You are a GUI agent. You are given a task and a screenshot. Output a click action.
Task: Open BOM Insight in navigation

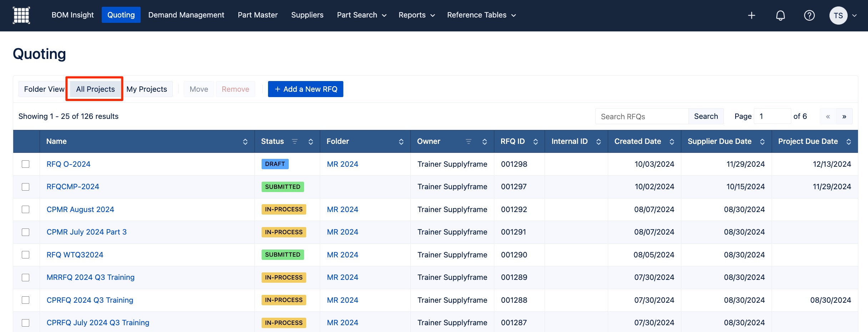[x=72, y=15]
